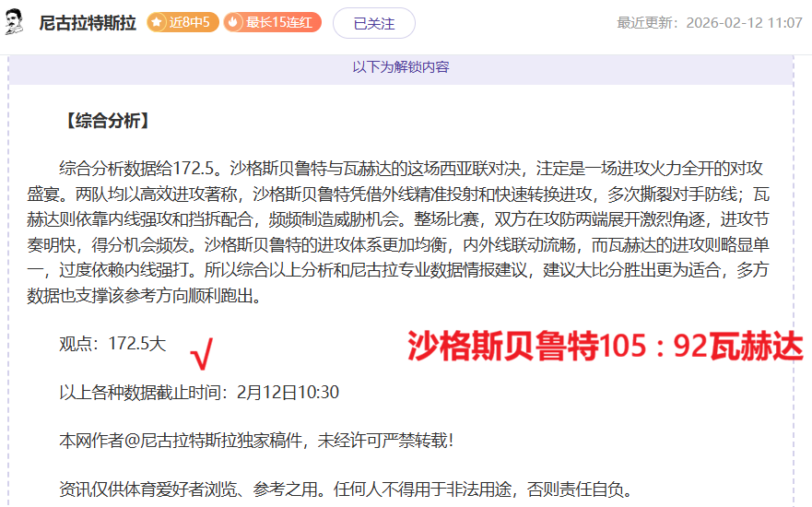812x507 pixels.
Task: Click the red checkmark beside the viewpoint
Action: coord(200,351)
